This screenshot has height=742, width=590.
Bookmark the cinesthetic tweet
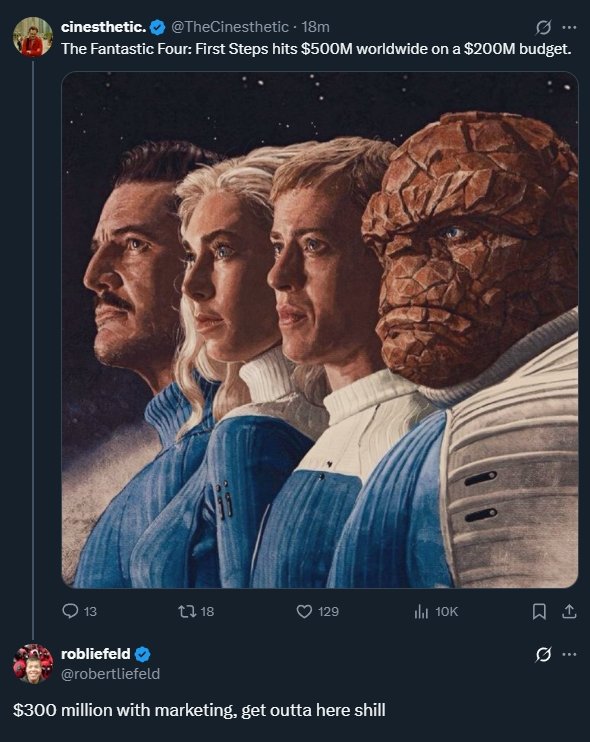[x=539, y=612]
